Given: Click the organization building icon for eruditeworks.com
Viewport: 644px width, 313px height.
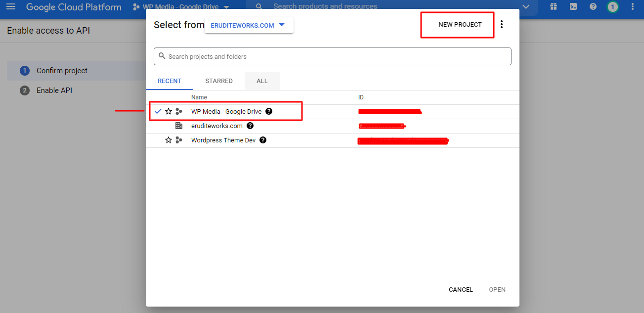Looking at the screenshot, I should 179,126.
